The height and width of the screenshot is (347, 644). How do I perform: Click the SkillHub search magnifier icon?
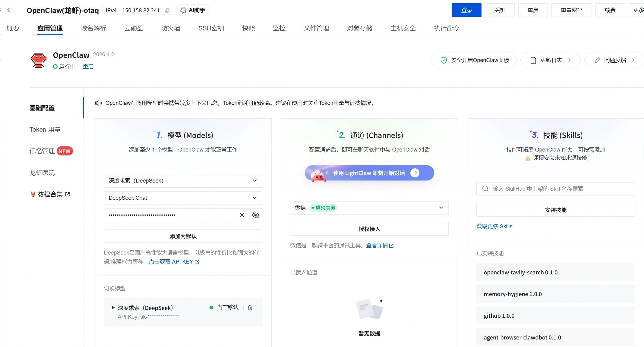tap(485, 189)
